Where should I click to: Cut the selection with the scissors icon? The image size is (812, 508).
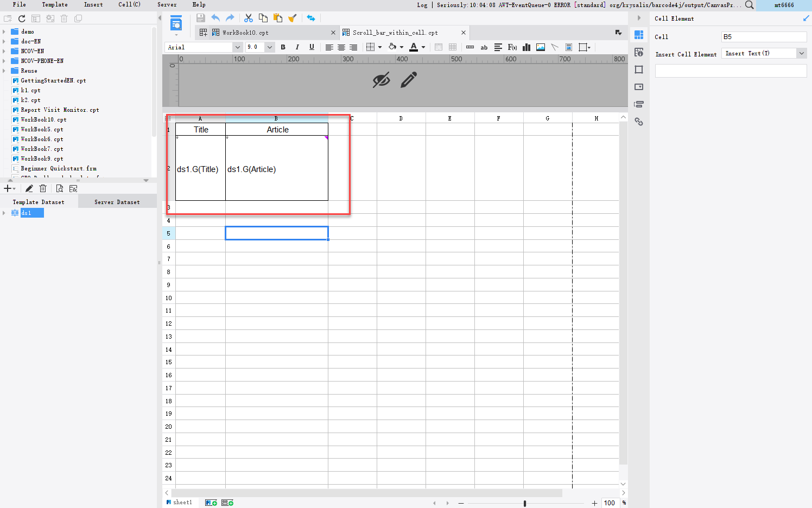pos(249,18)
